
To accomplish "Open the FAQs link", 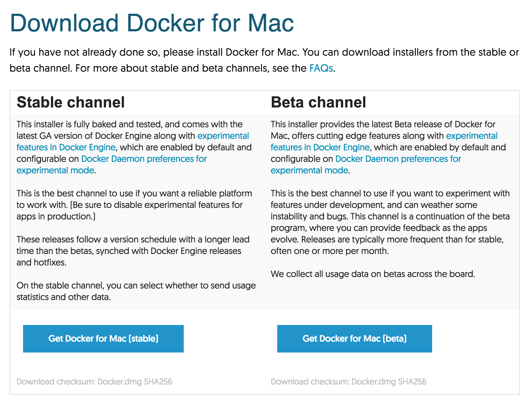I will pyautogui.click(x=321, y=68).
